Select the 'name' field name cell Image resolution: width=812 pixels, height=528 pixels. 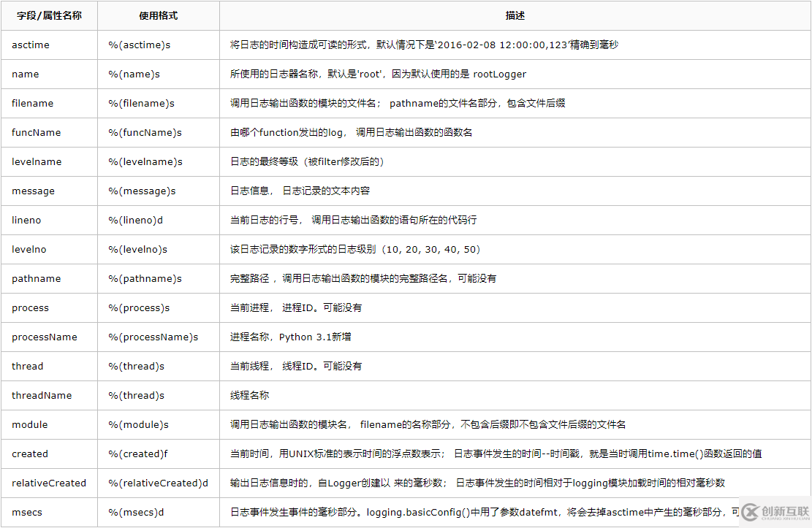(49, 74)
